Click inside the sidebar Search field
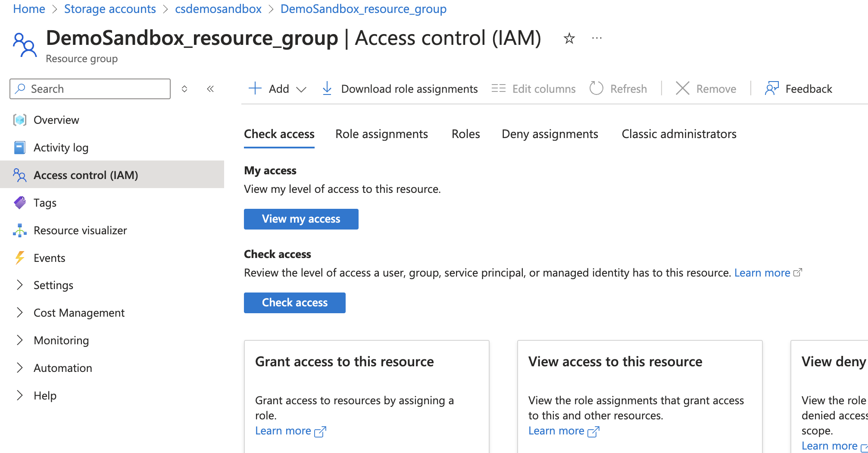This screenshot has width=868, height=453. [89, 89]
